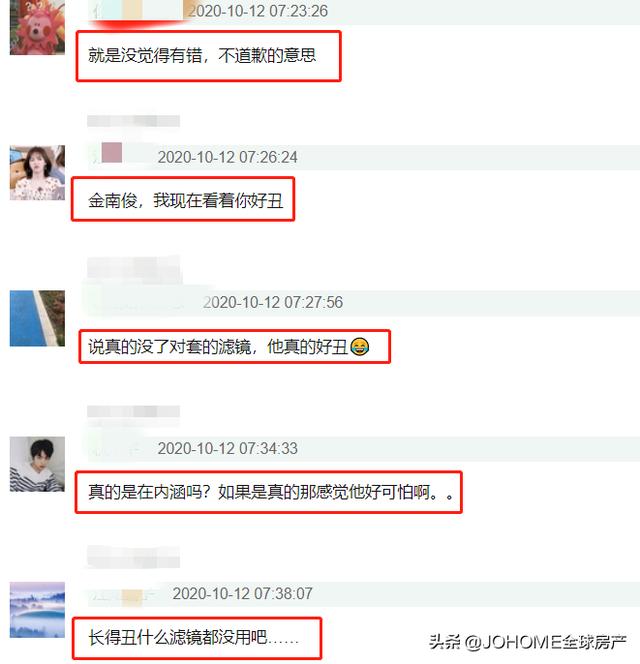The image size is (640, 664).
Task: Click timestamp 2020-10-12 07:27:56
Action: [x=273, y=302]
